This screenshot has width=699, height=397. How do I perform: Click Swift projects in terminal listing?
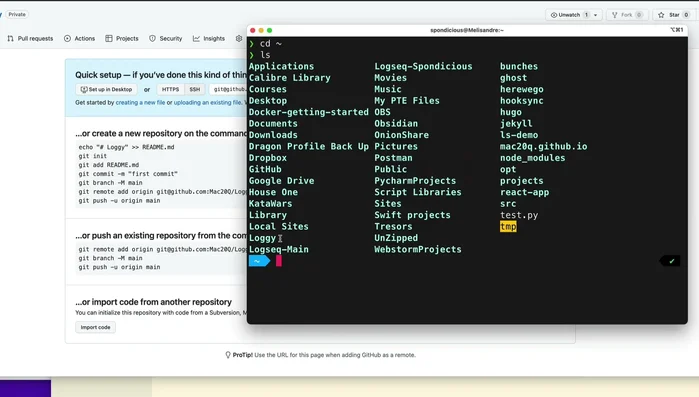412,215
